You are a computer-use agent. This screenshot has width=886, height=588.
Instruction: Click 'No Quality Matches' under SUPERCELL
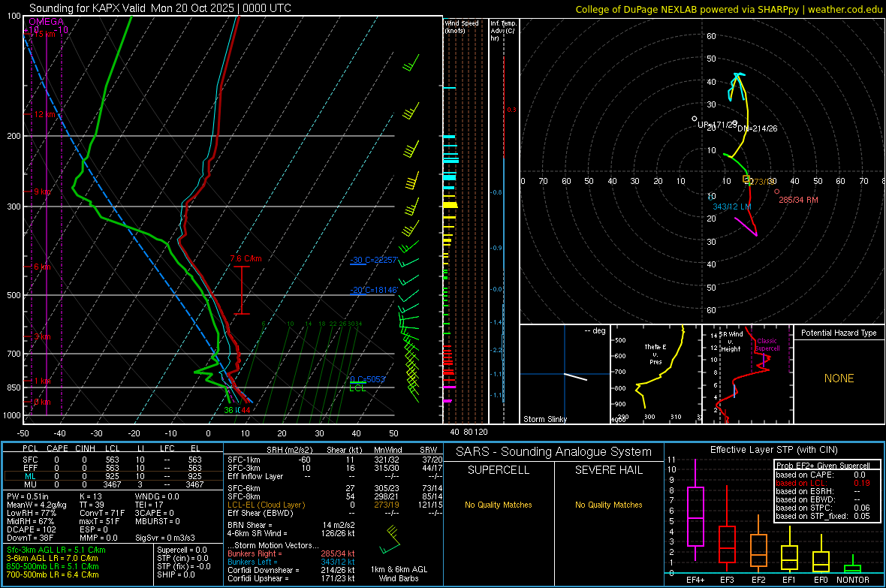coord(499,505)
